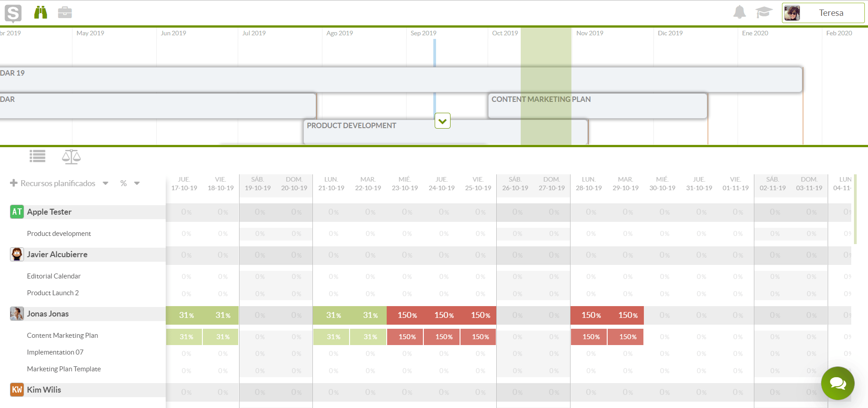Viewport: 868px width, 408px height.
Task: Click the May 2019 month label
Action: (x=90, y=33)
